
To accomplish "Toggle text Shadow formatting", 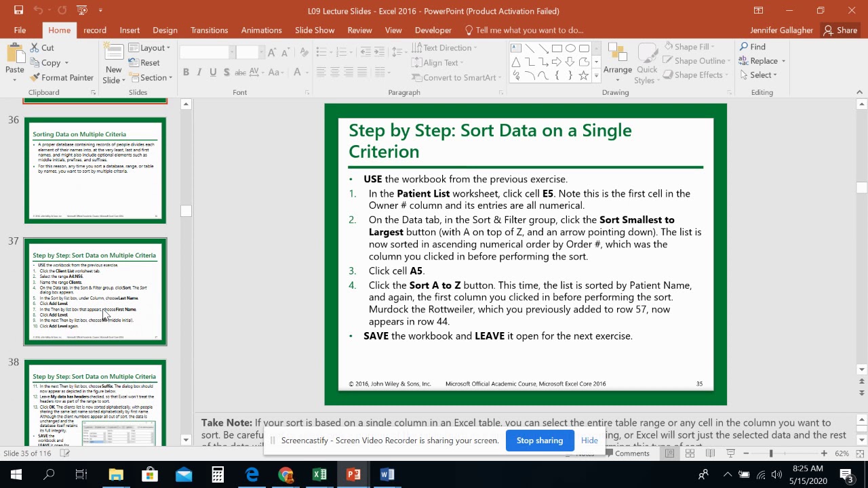I will [x=226, y=73].
